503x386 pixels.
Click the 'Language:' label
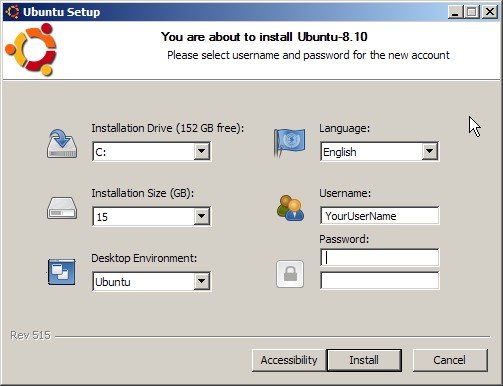click(345, 128)
